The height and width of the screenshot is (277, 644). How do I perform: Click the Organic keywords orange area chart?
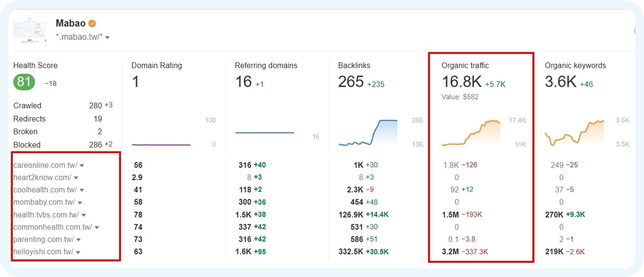tap(574, 133)
